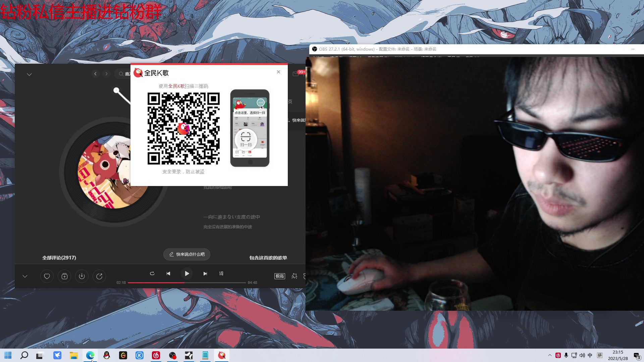This screenshot has width=644, height=362.
Task: Expand hidden system tray icons arrow
Action: 550,355
